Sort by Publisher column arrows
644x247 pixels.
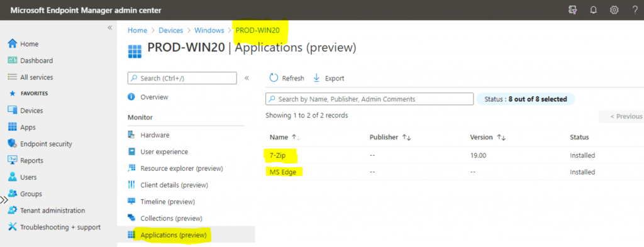coord(407,138)
